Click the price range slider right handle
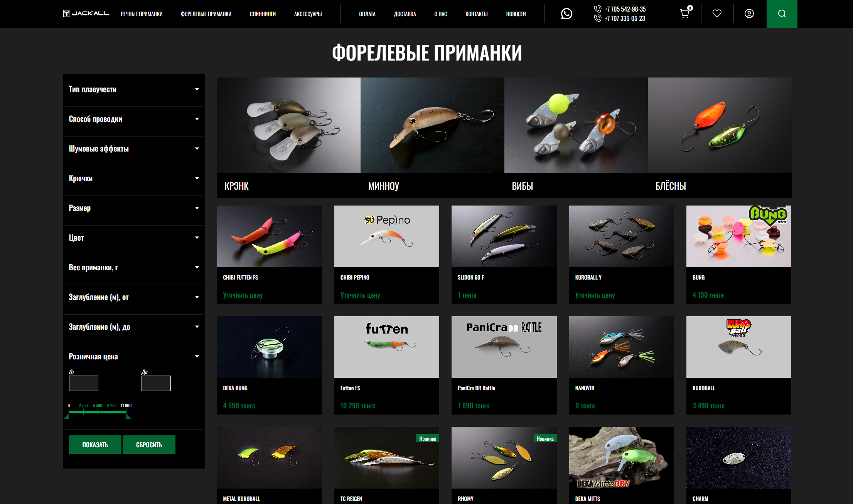The height and width of the screenshot is (504, 853). coord(128,416)
